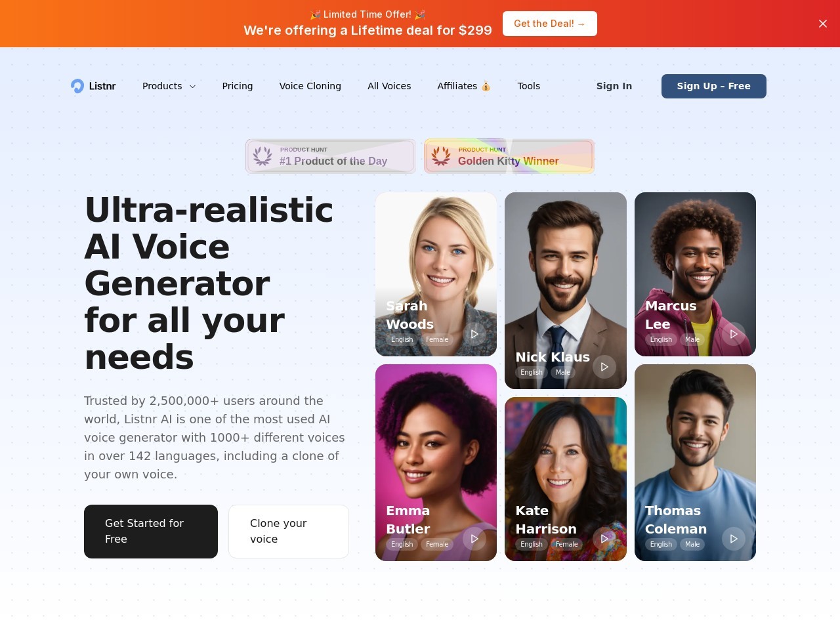Click Clone your voice button
Image resolution: width=840 pixels, height=630 pixels.
click(289, 532)
